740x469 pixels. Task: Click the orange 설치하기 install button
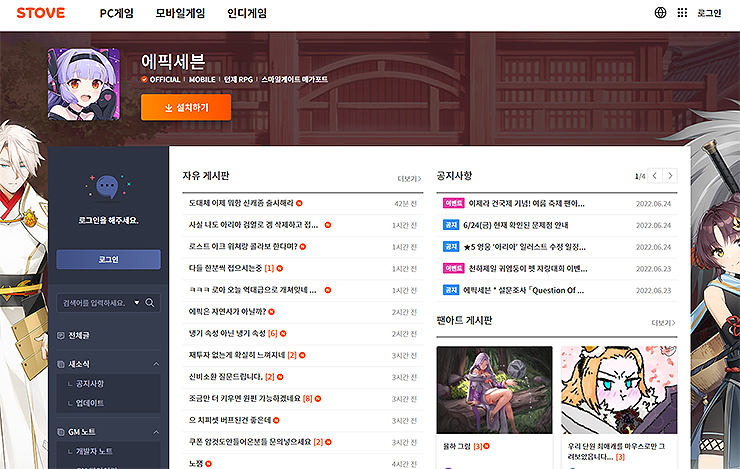[x=186, y=108]
